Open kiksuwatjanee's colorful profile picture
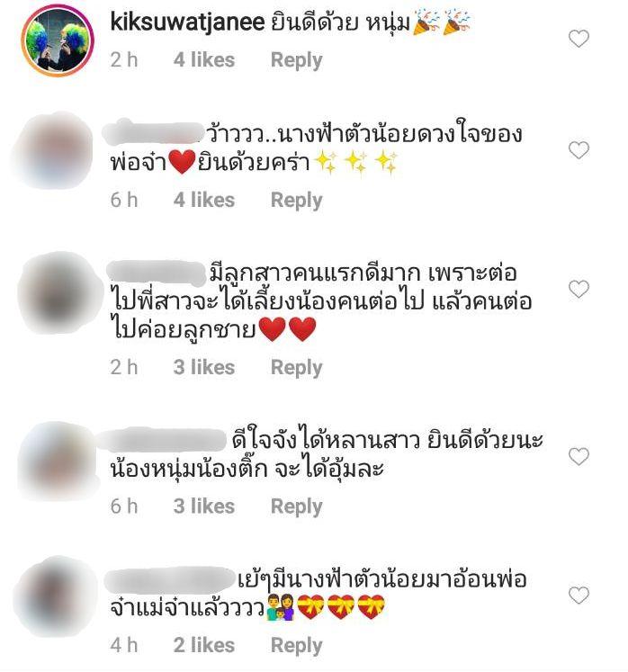 pyautogui.click(x=58, y=40)
